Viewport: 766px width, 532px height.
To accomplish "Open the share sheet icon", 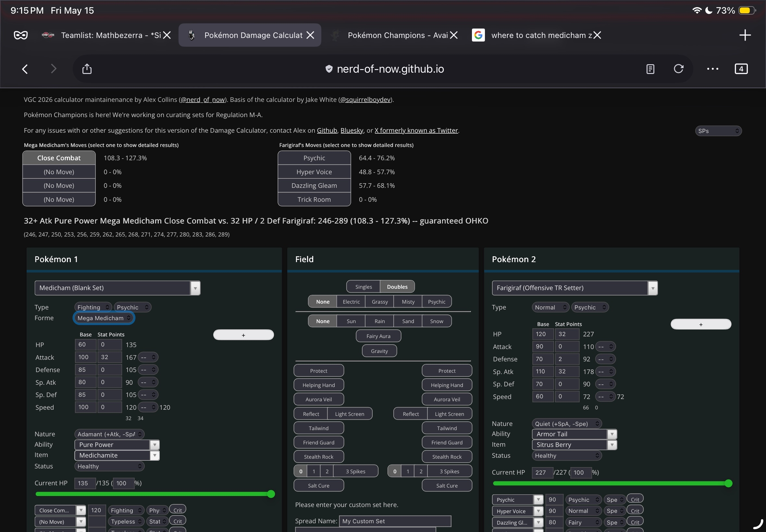I will pyautogui.click(x=87, y=69).
